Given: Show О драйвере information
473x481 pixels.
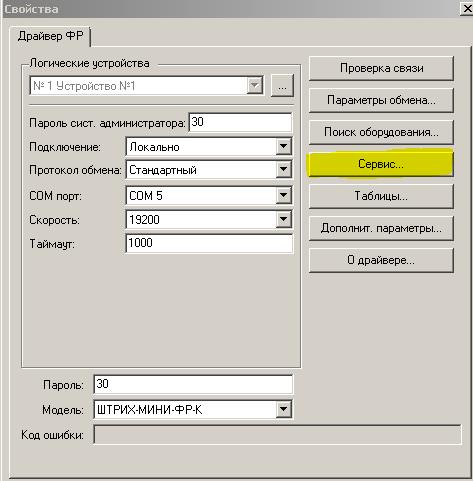Looking at the screenshot, I should 381,260.
